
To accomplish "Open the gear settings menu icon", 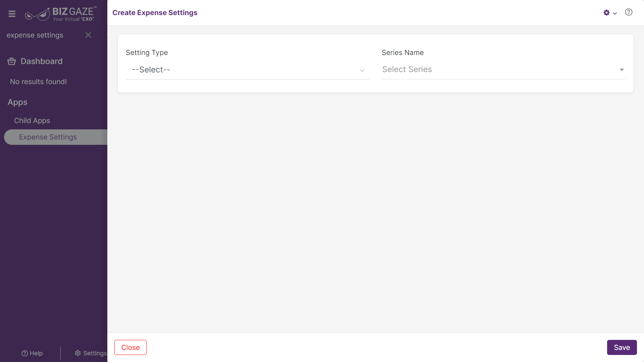I will pyautogui.click(x=606, y=13).
